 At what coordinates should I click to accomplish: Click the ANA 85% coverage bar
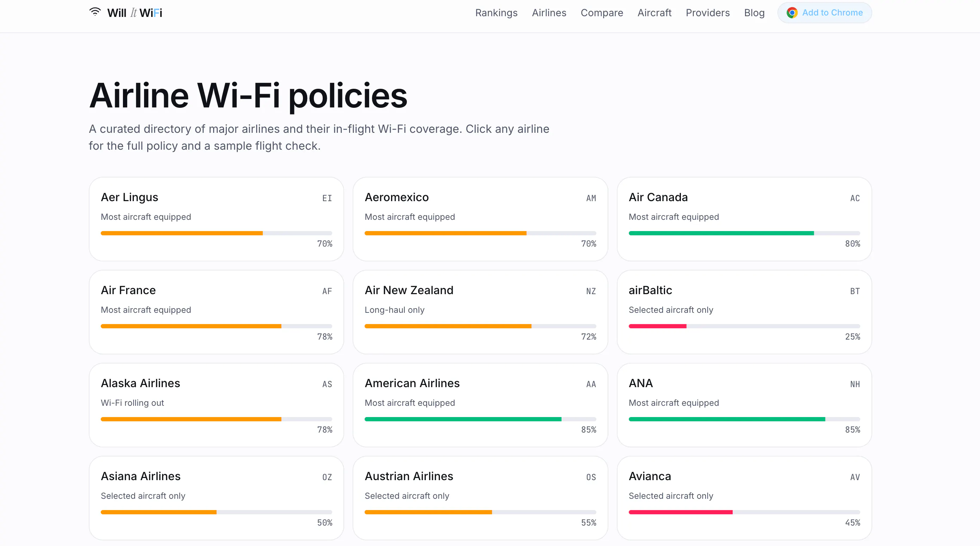pos(744,419)
